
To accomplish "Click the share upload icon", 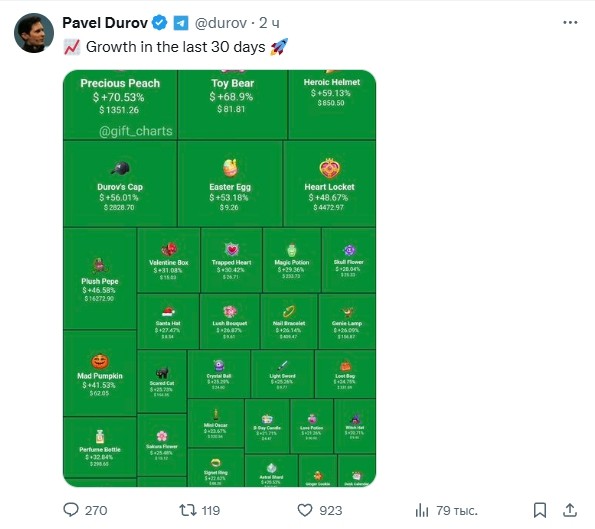I will tap(570, 510).
